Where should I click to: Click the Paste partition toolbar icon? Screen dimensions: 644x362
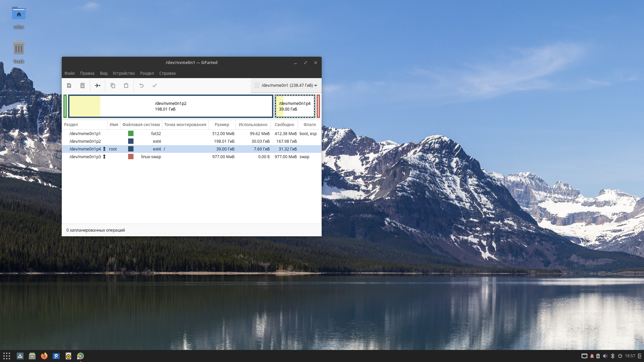126,85
